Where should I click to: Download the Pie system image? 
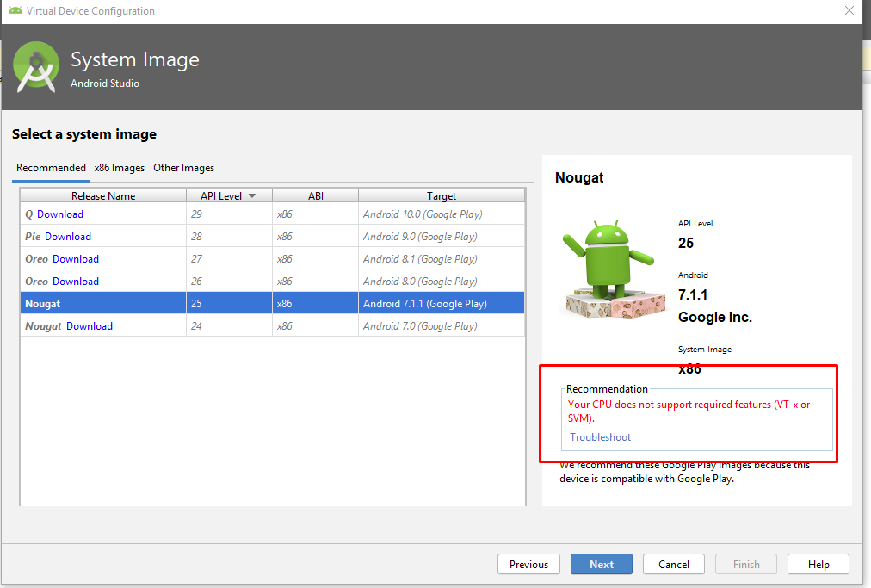coord(68,237)
